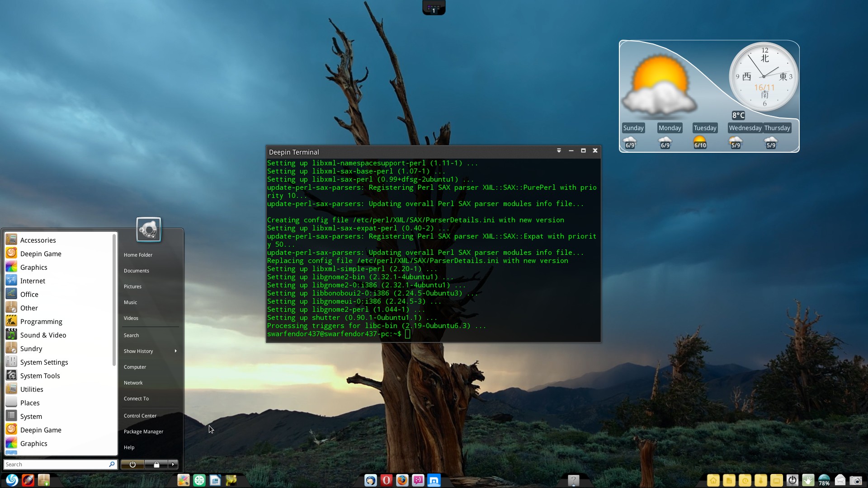
Task: Click the green calculator dock icon
Action: [199, 480]
